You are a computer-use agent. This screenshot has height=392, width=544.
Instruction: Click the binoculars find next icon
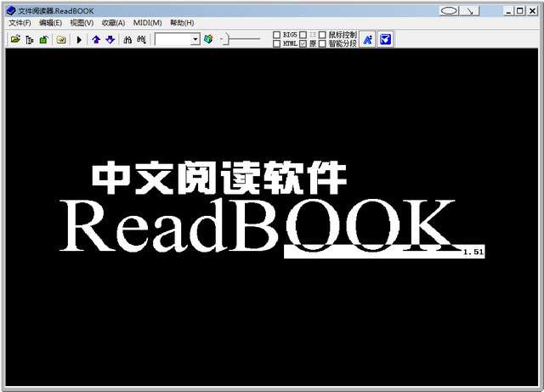[x=141, y=39]
